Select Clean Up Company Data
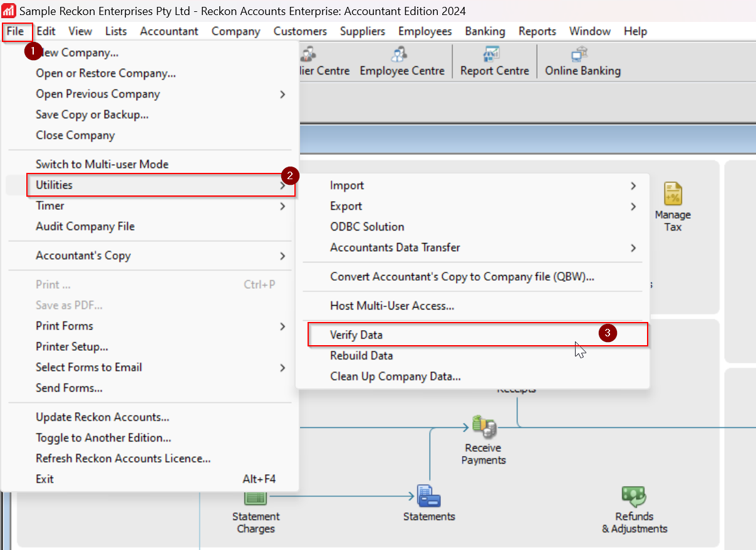This screenshot has height=550, width=756. [x=473, y=376]
